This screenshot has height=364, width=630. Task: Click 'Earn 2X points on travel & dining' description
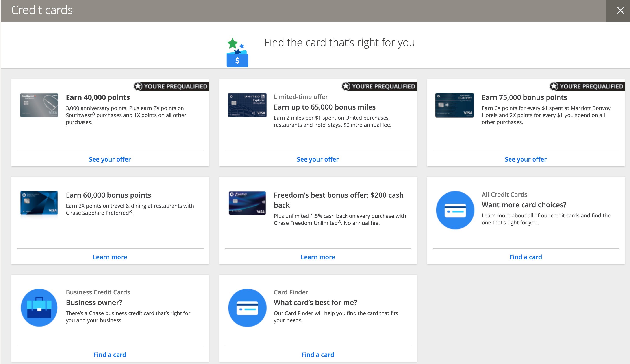pos(130,209)
